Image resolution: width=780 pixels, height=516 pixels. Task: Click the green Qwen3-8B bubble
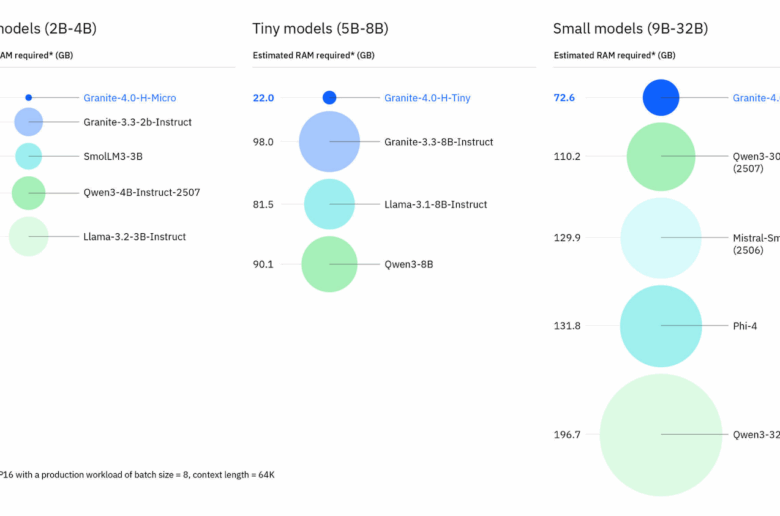[x=329, y=264]
